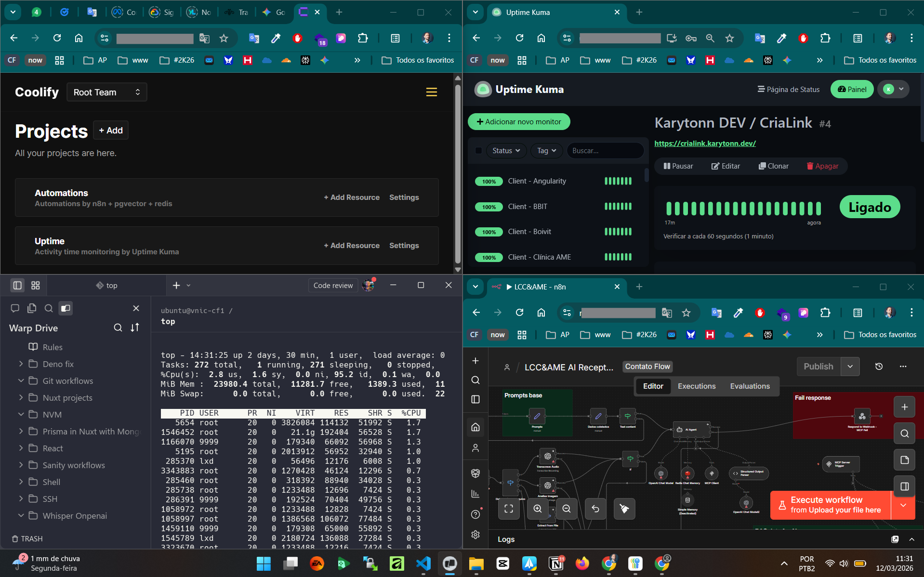Click Adicionar novo monitor button

tap(518, 122)
